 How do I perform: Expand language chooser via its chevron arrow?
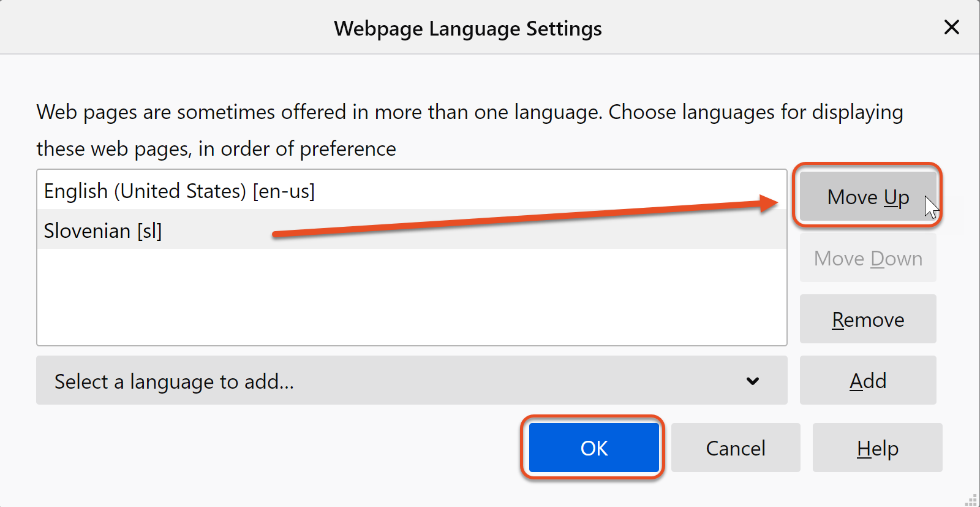(x=753, y=381)
